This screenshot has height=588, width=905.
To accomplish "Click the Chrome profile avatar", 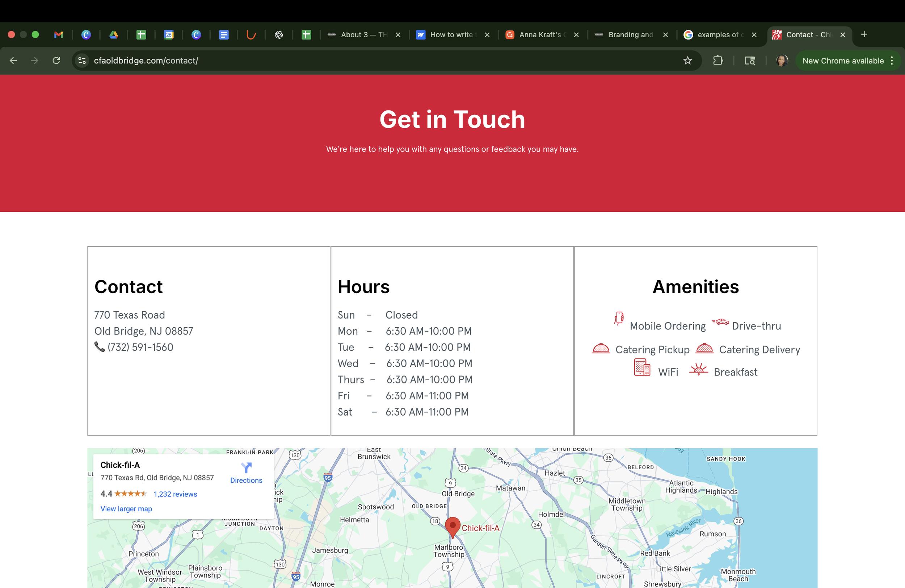I will (782, 60).
